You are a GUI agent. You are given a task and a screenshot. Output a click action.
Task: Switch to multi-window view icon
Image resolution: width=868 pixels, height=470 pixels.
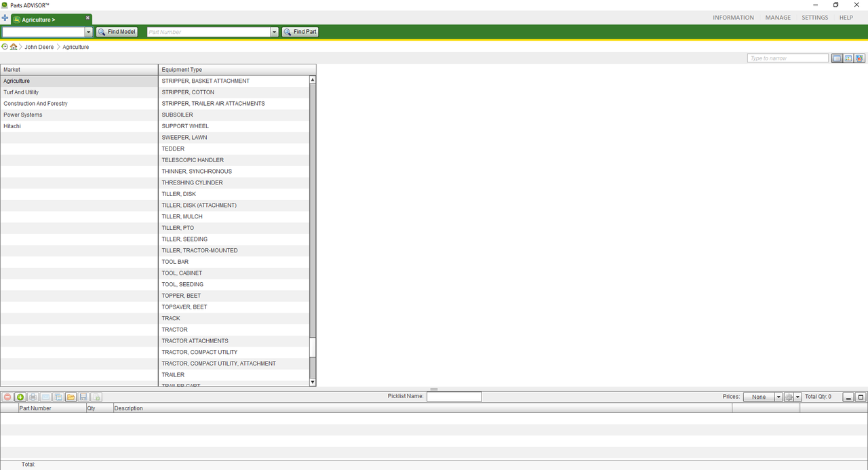[860, 58]
